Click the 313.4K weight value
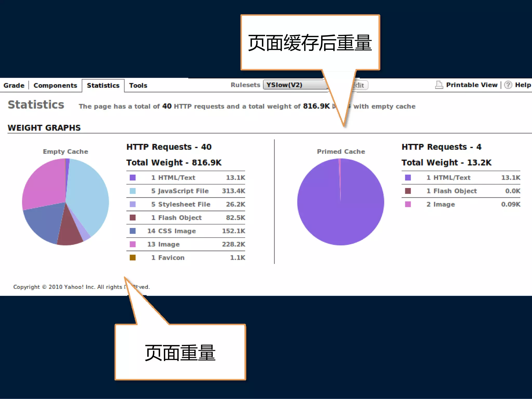This screenshot has width=532, height=399. pyautogui.click(x=234, y=191)
